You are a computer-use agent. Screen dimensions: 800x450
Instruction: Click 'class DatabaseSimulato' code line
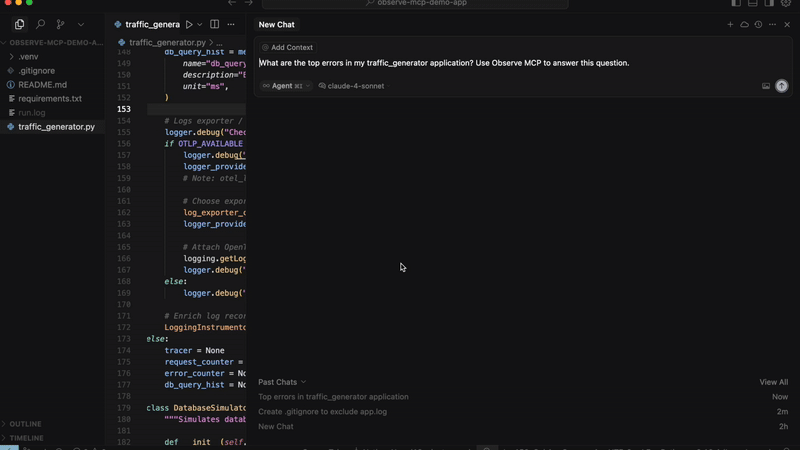196,408
